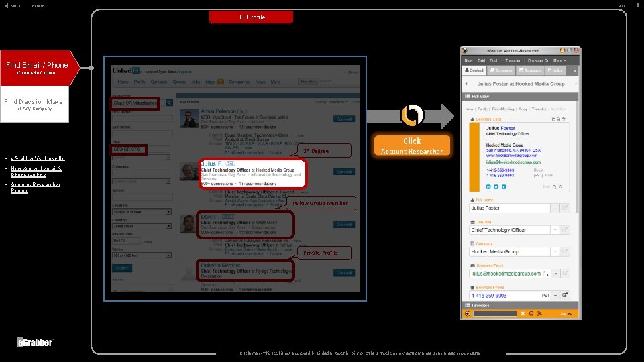The image size is (644, 362).
Task: Click the circular Account-Researcher logo on arrow
Action: point(411,115)
